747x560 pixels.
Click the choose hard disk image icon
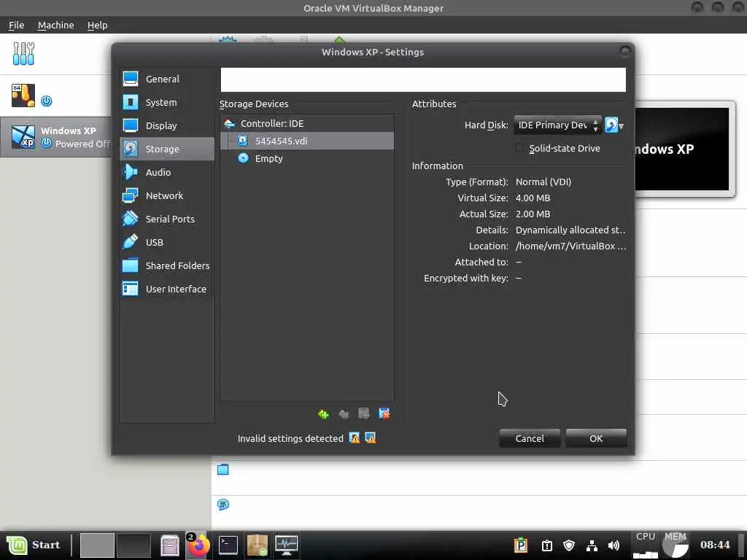pos(614,125)
